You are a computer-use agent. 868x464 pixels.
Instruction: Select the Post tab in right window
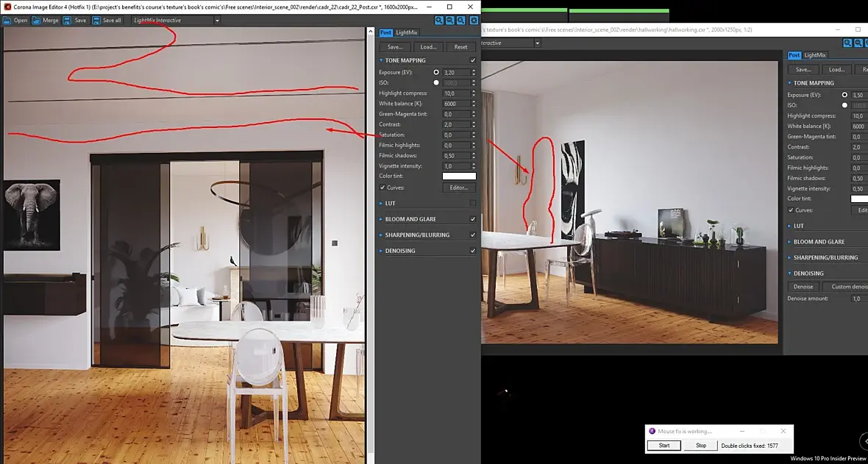(794, 55)
